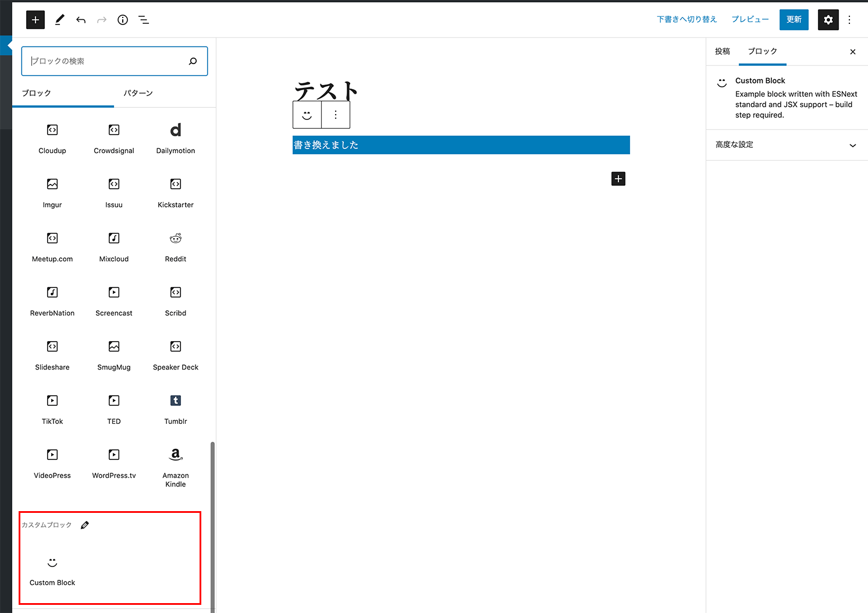This screenshot has height=613, width=868.
Task: Switch to the 投稿 sidebar tab
Action: click(722, 51)
